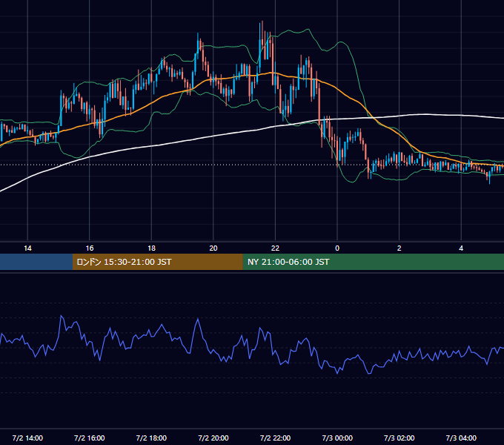The height and width of the screenshot is (445, 504).
Task: Click the 7/2 20:00 time label
Action: click(x=213, y=438)
